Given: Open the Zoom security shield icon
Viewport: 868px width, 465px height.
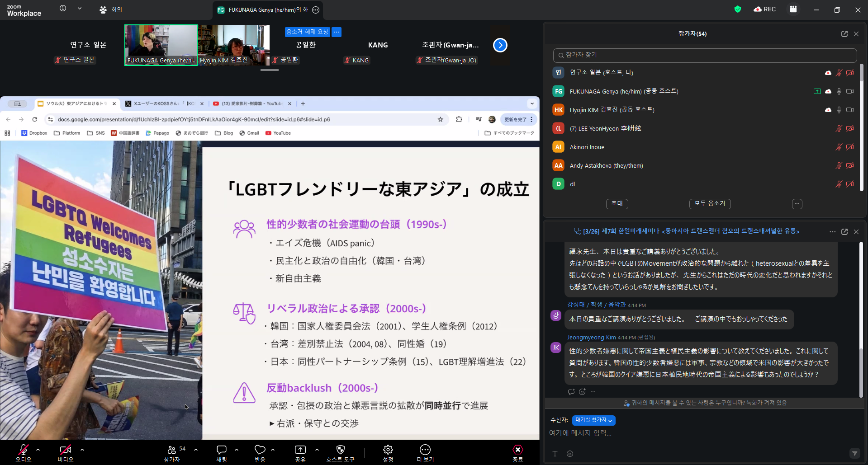Looking at the screenshot, I should tap(738, 9).
